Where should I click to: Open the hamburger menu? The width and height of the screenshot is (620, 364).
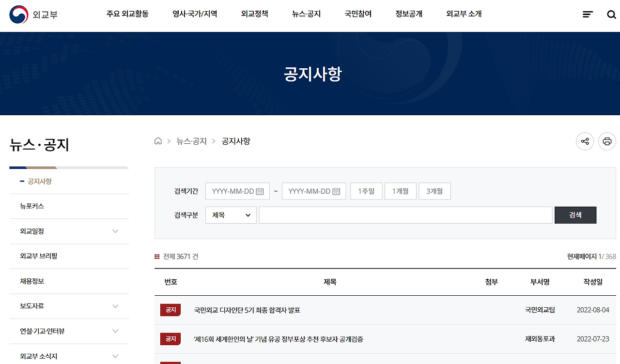(588, 14)
